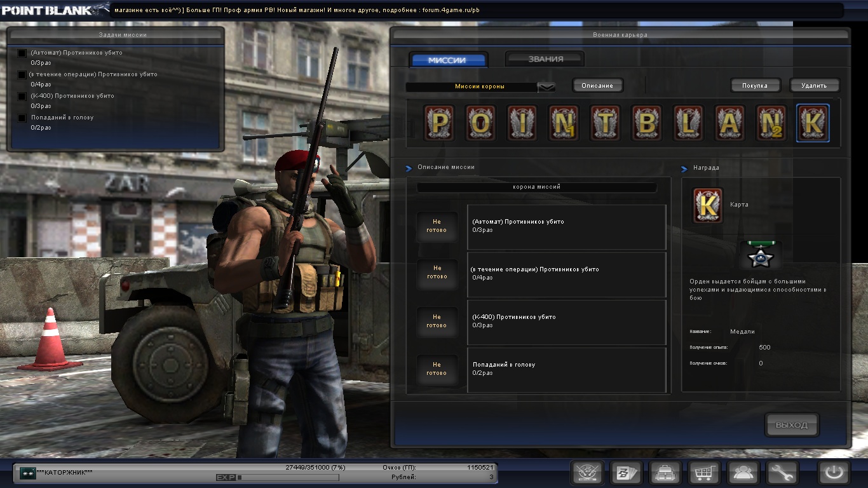The image size is (868, 488).
Task: Click the Описание button
Action: (597, 85)
